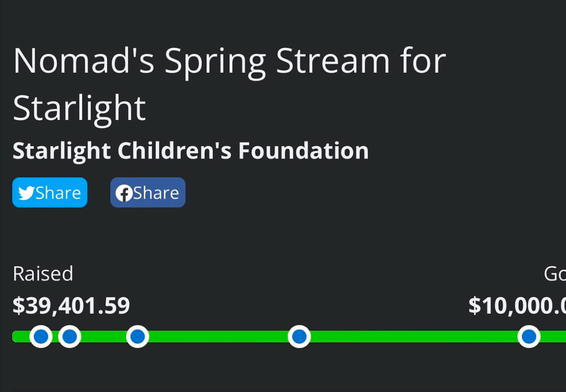
Task: Click the partially visible Goal label
Action: point(555,274)
